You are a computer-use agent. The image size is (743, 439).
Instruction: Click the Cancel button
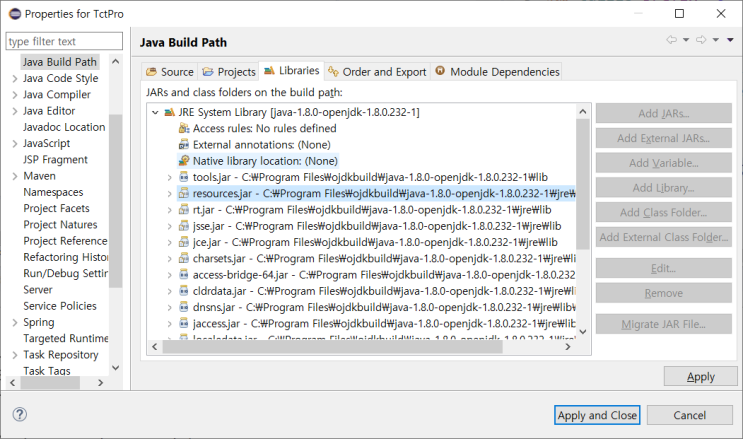coord(689,415)
